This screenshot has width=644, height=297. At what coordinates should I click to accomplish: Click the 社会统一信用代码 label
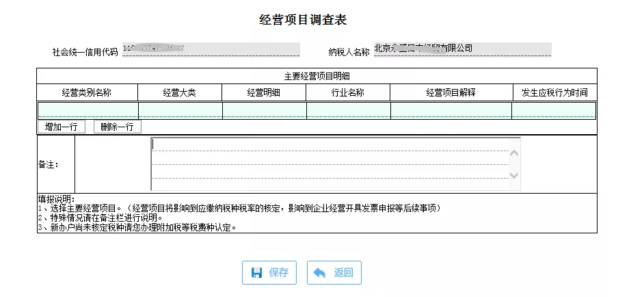coord(85,52)
